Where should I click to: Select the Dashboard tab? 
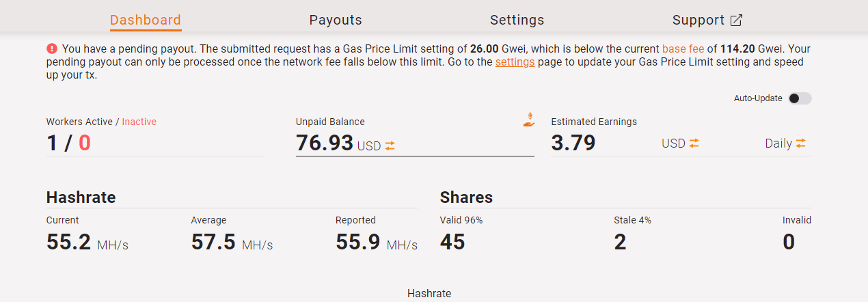[146, 20]
